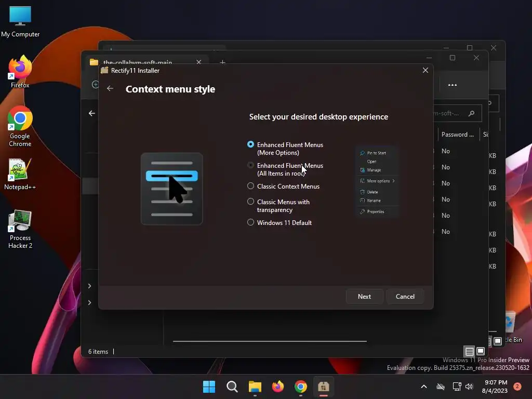Switch to Rectify11 installer taskbar icon
This screenshot has width=532, height=399.
324,387
